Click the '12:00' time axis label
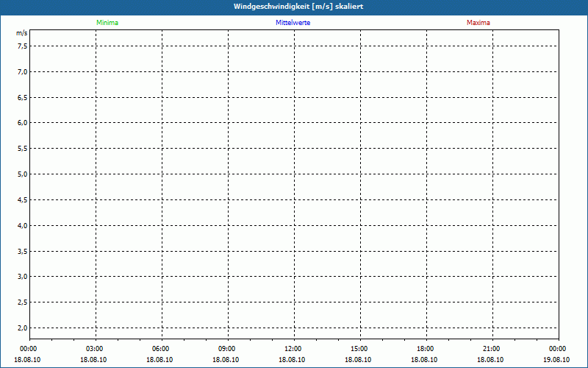The width and height of the screenshot is (588, 368). pos(293,349)
